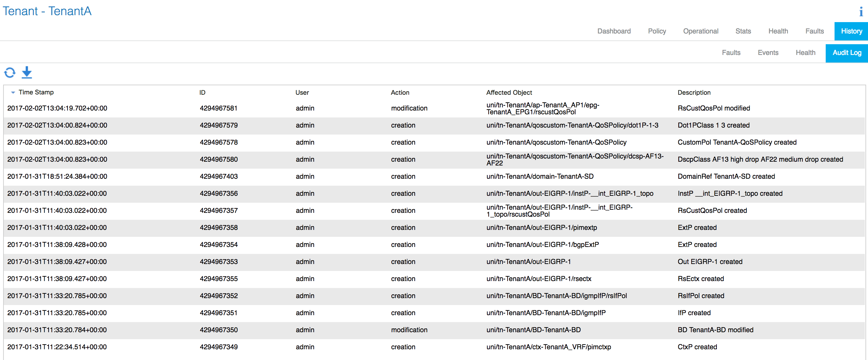Switch to the Policy tab

pos(657,31)
